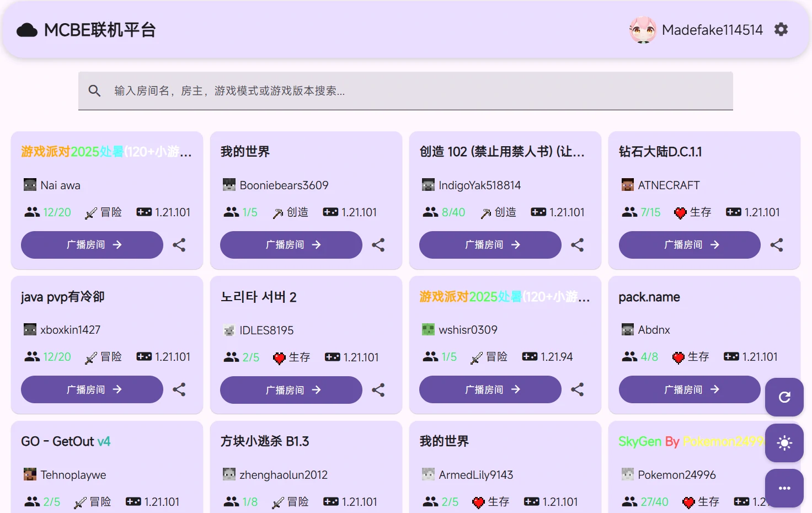
Task: Broadcast the pack.name room
Action: 689,389
